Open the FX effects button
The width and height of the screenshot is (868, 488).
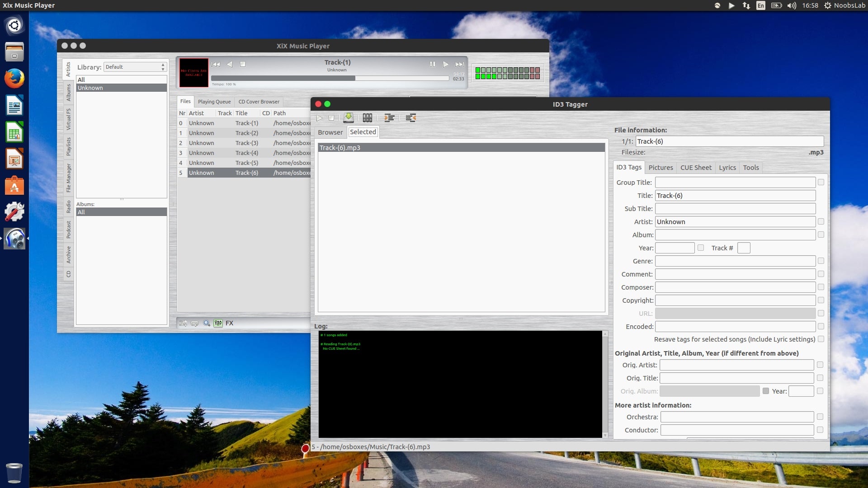pyautogui.click(x=229, y=323)
